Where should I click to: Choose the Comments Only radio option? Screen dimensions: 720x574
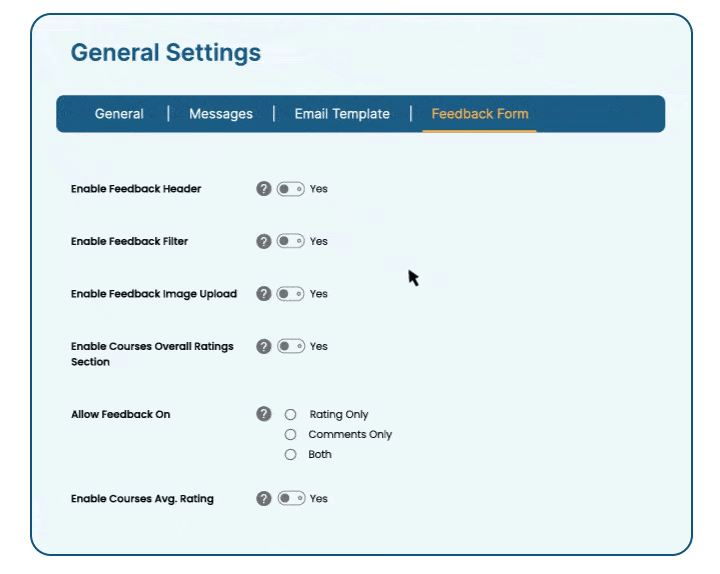[x=290, y=434]
